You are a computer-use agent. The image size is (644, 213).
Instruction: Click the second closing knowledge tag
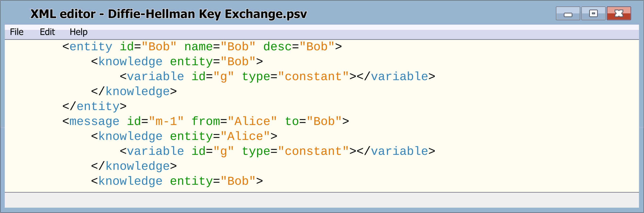coord(134,166)
